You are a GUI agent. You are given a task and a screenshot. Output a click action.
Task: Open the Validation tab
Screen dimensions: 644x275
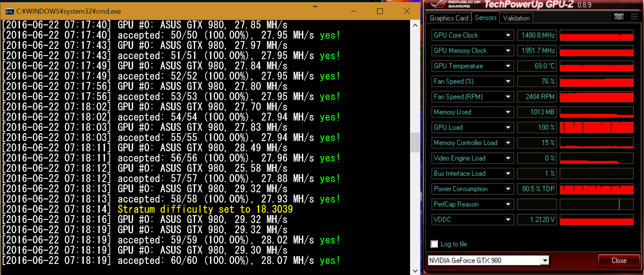pos(516,18)
